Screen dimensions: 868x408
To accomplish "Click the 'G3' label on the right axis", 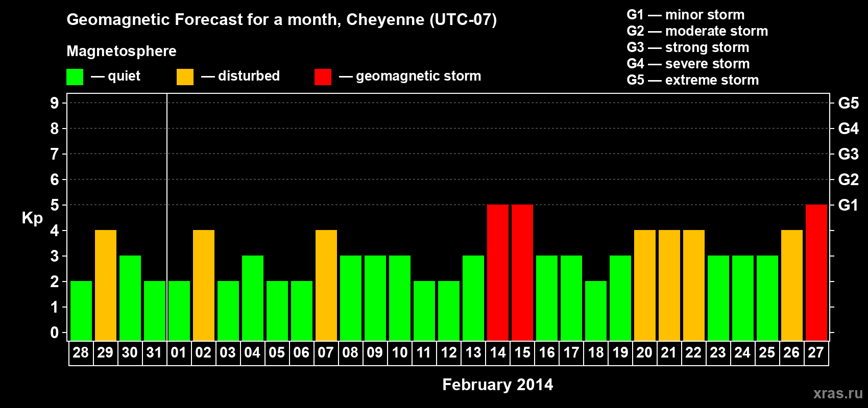I will (849, 154).
